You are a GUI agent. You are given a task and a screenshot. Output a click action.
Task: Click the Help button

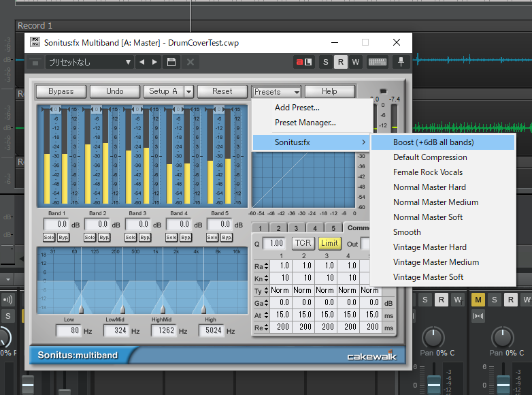(329, 91)
